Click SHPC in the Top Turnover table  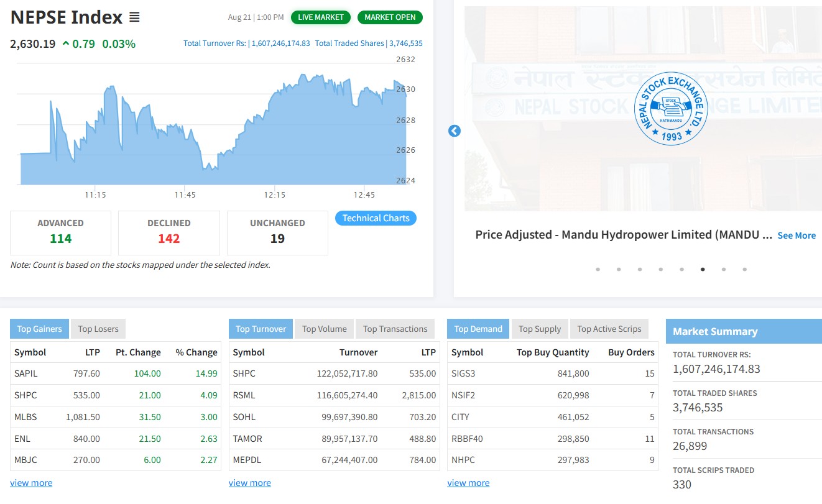click(244, 373)
